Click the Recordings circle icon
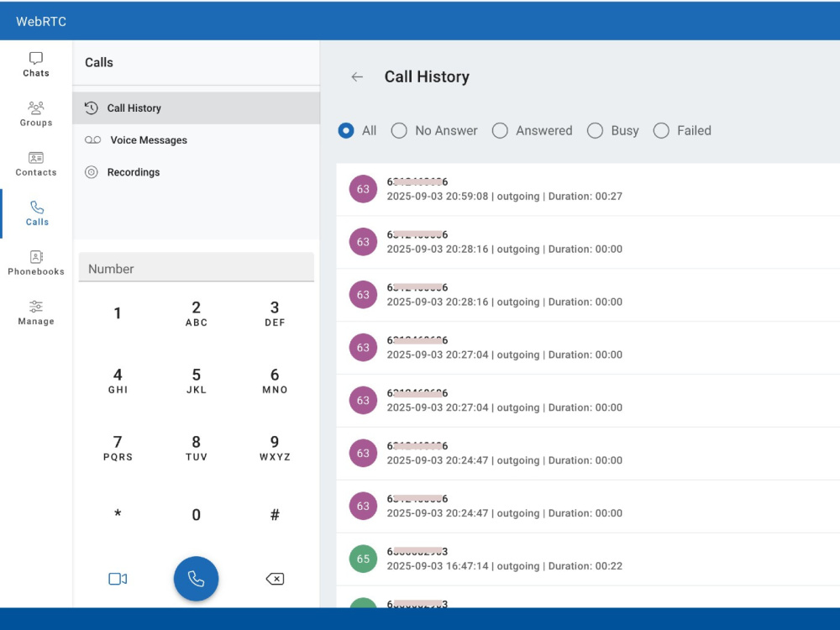 tap(92, 172)
